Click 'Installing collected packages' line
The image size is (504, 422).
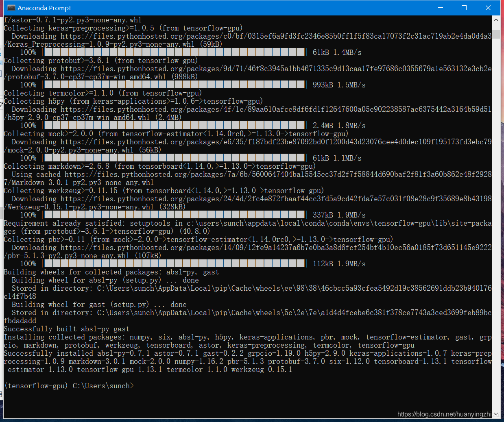[x=247, y=337]
